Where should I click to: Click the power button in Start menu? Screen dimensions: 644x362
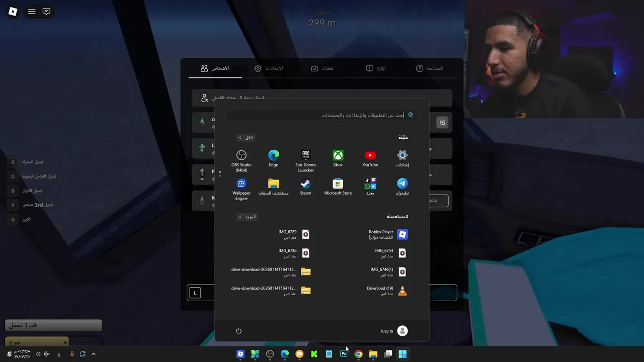[239, 331]
